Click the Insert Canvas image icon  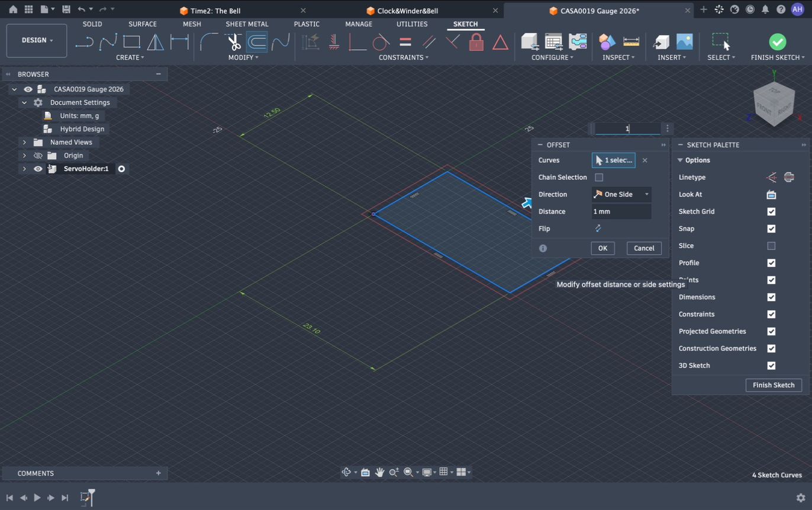(684, 42)
